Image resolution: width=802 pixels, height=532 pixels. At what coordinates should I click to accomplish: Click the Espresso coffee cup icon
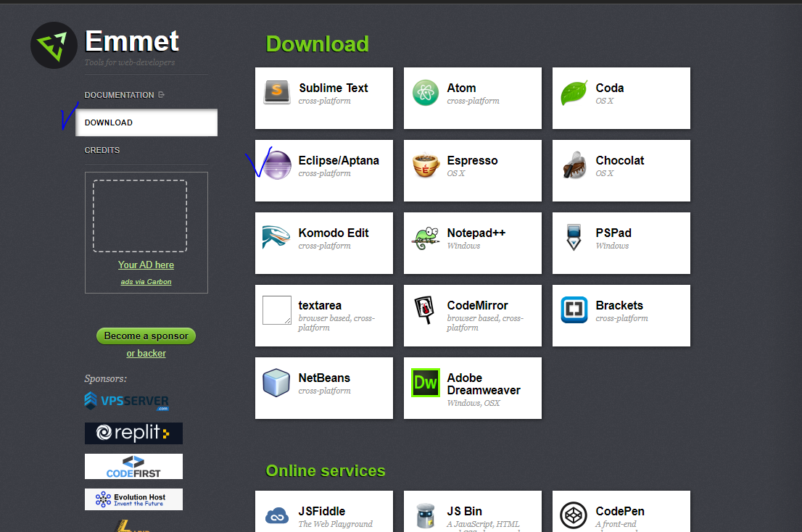pos(426,165)
